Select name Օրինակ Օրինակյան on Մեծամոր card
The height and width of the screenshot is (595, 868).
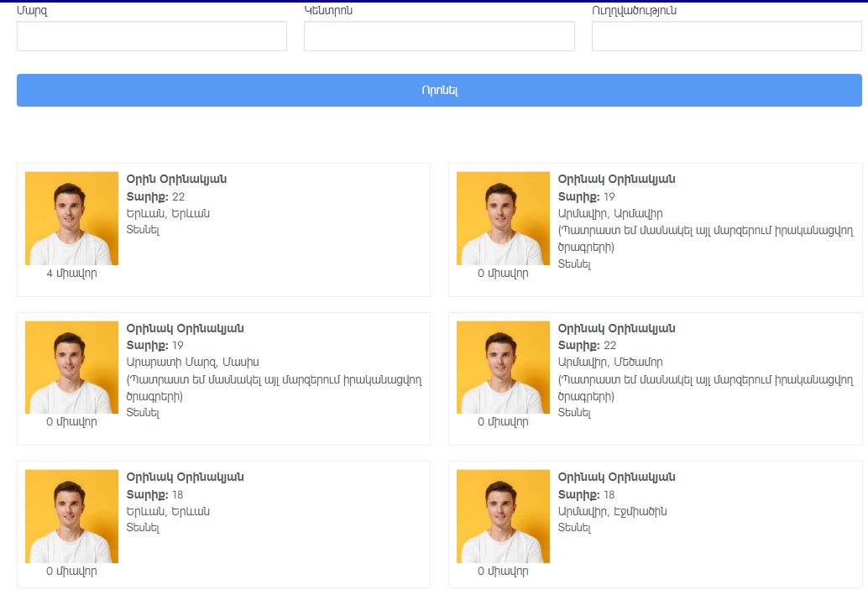tap(617, 329)
